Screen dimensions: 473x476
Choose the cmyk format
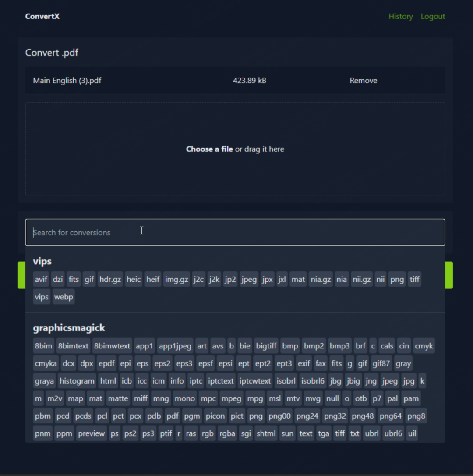pyautogui.click(x=424, y=346)
